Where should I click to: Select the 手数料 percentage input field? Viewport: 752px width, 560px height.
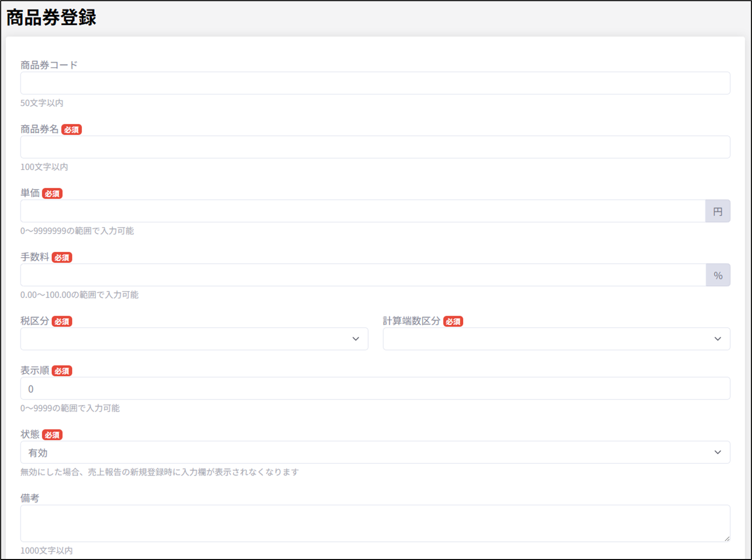pos(362,275)
